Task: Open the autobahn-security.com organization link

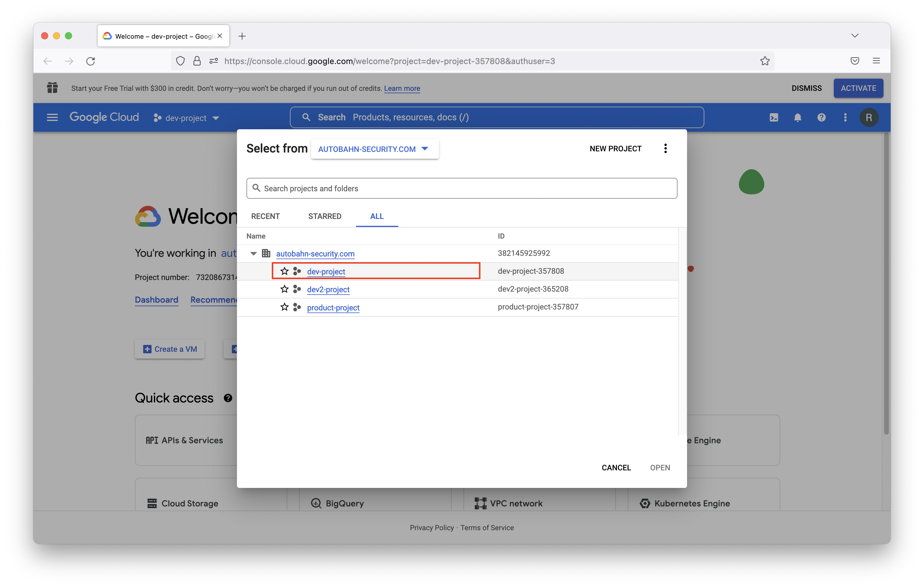Action: [315, 253]
